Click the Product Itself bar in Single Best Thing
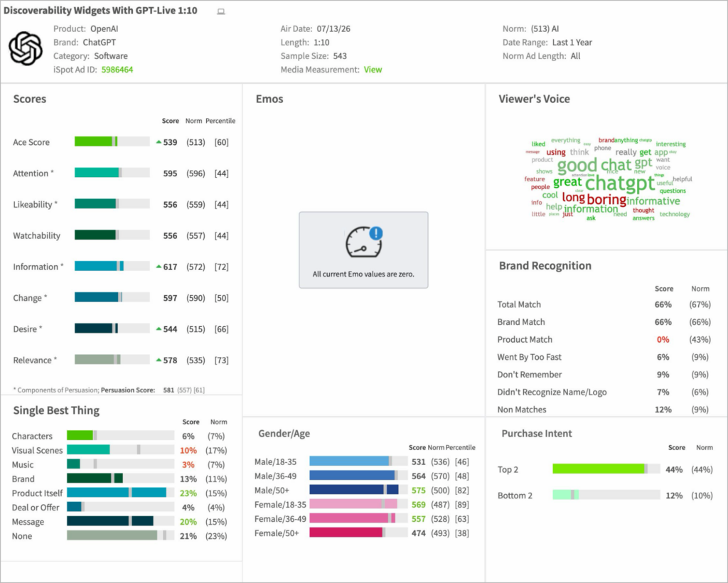 (121, 493)
